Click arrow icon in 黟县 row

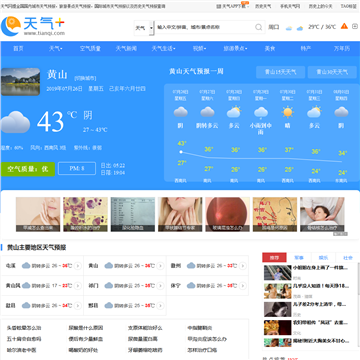click(160, 305)
